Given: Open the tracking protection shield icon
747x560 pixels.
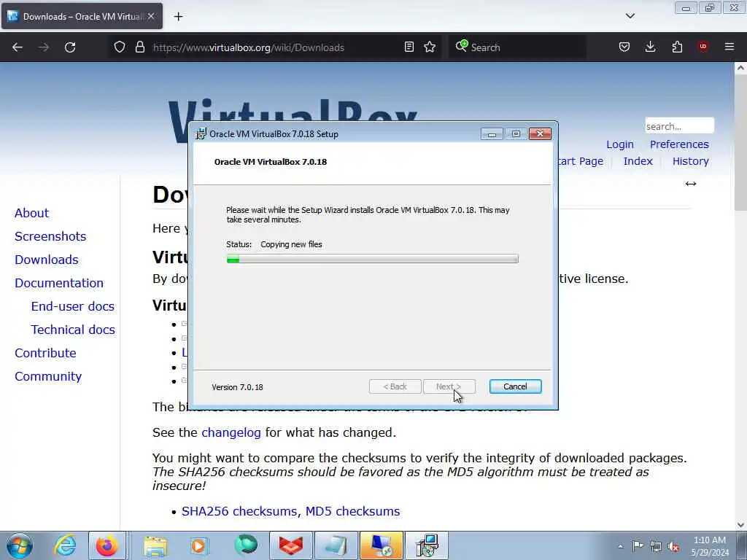Looking at the screenshot, I should 120,47.
